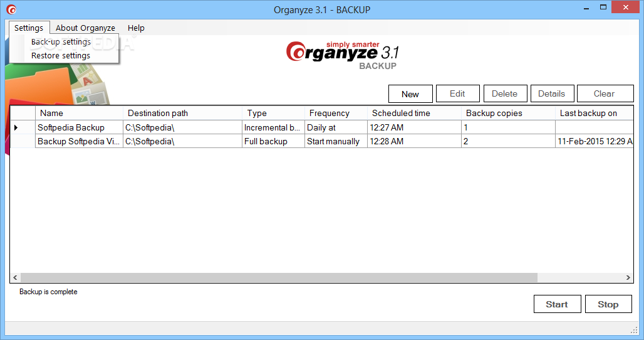Open the About Organyze menu
The height and width of the screenshot is (340, 644).
(x=85, y=28)
